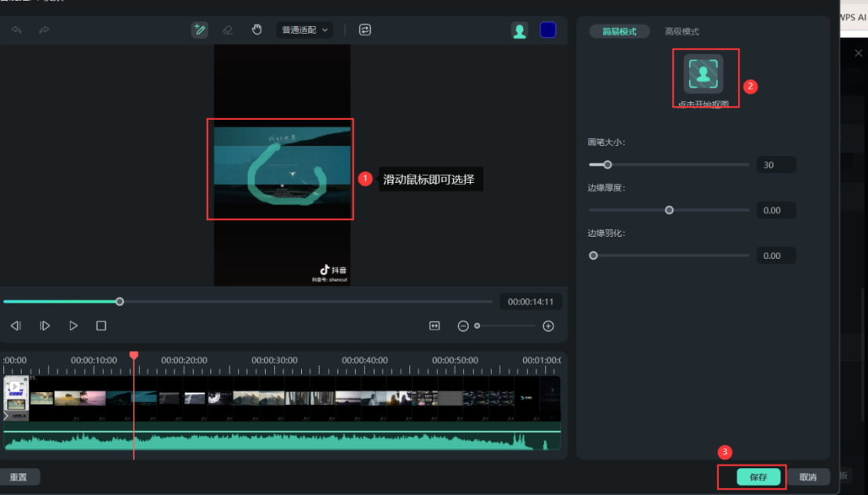The height and width of the screenshot is (495, 868).
Task: Click the 画笔大小 slider handle
Action: 607,165
